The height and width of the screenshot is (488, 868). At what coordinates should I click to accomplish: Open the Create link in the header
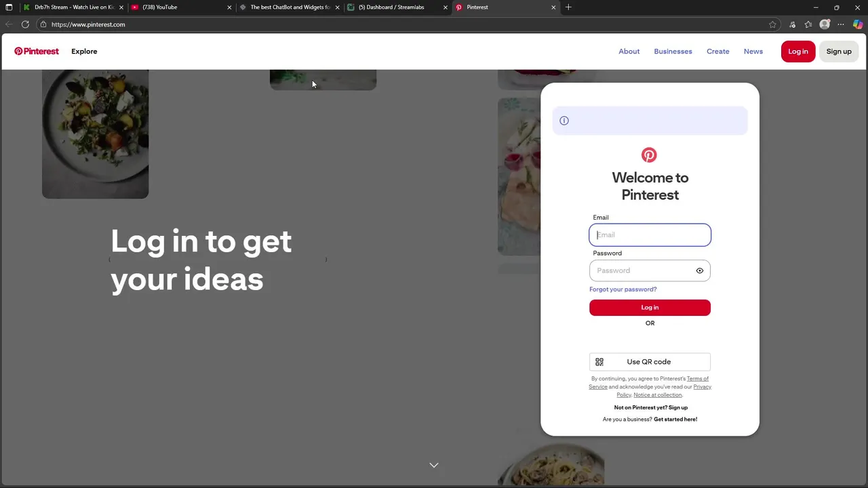pos(717,52)
